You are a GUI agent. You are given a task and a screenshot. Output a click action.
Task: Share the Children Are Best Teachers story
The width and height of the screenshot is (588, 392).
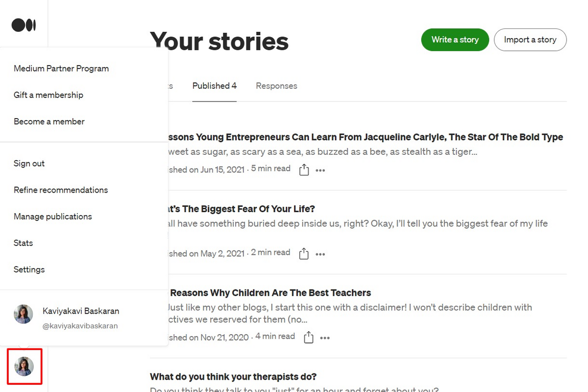308,338
